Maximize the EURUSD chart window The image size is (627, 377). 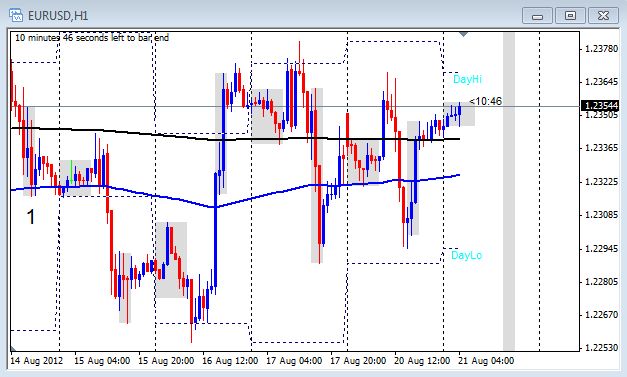click(x=570, y=16)
